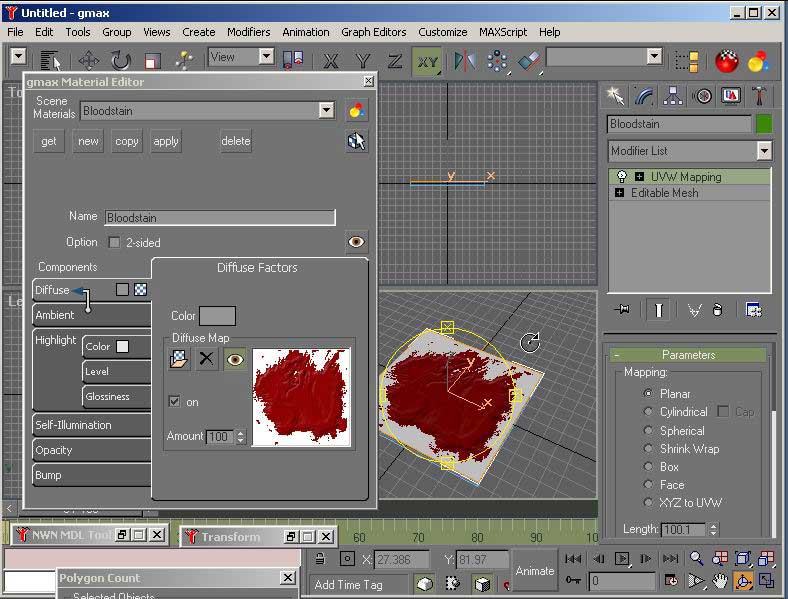Click the material Name text field
788x599 pixels.
pyautogui.click(x=219, y=217)
